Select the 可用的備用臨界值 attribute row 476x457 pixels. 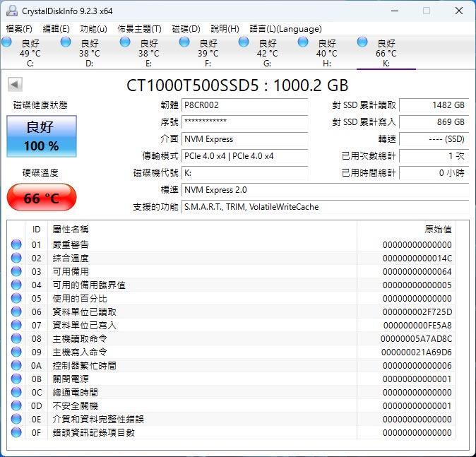click(x=232, y=285)
